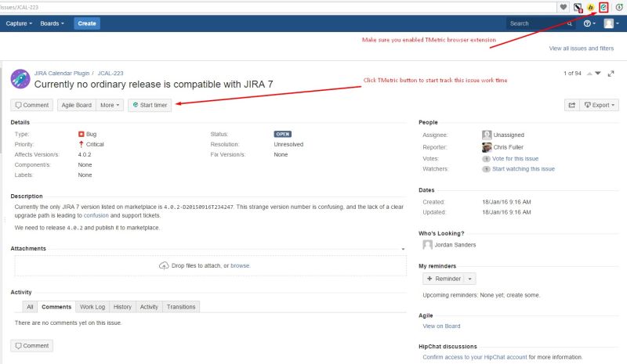This screenshot has height=364, width=627.
Task: Click the add Reminder button
Action: [444, 279]
